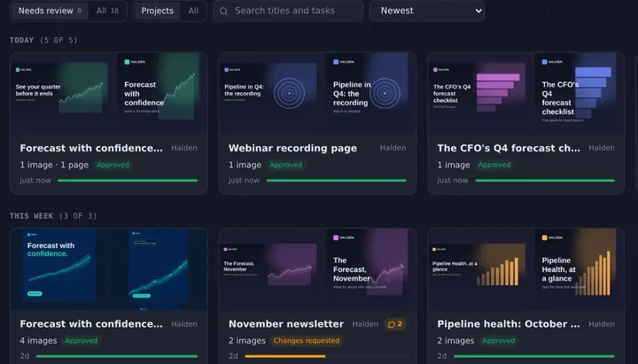Viewport: 638px width, 364px height.
Task: Select the Projects grouping option
Action: point(157,11)
